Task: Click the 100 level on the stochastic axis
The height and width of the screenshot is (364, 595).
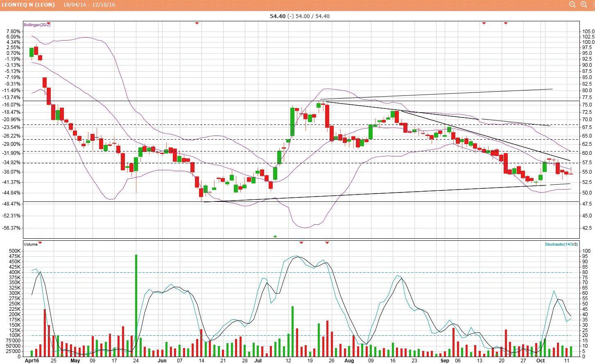Action: tap(586, 251)
